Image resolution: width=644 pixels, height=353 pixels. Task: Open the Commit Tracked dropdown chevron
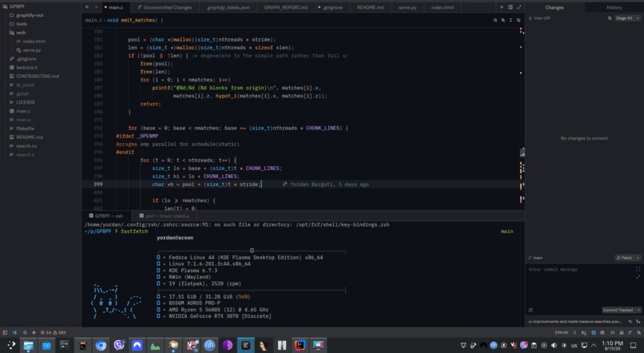(638, 310)
